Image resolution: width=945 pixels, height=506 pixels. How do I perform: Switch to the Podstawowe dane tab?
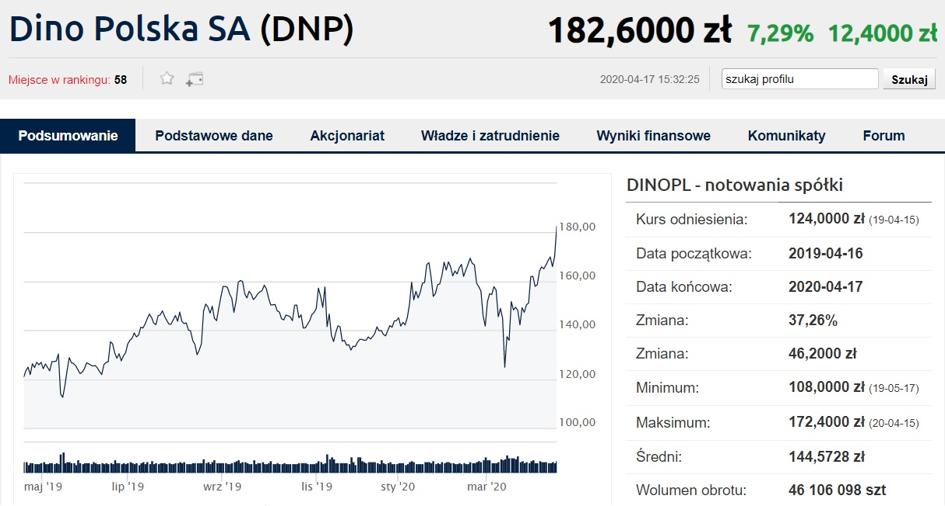tap(214, 136)
